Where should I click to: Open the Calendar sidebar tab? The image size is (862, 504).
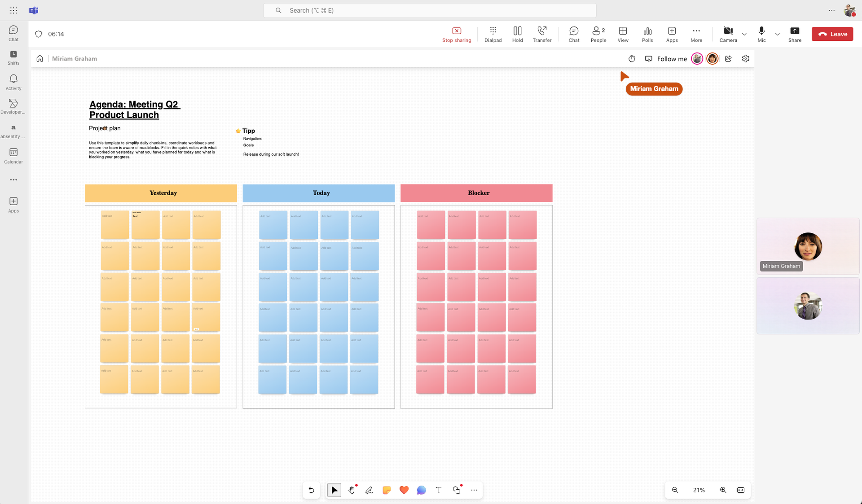point(13,156)
